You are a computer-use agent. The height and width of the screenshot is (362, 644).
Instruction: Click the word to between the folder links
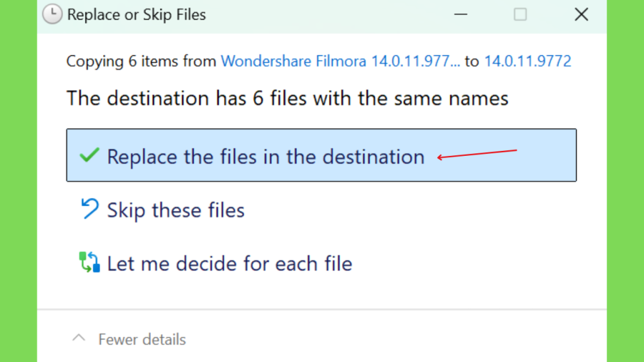coord(472,61)
